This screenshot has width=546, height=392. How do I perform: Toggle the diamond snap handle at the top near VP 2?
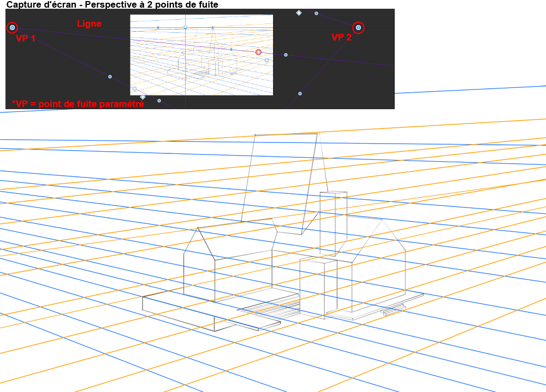coord(299,13)
